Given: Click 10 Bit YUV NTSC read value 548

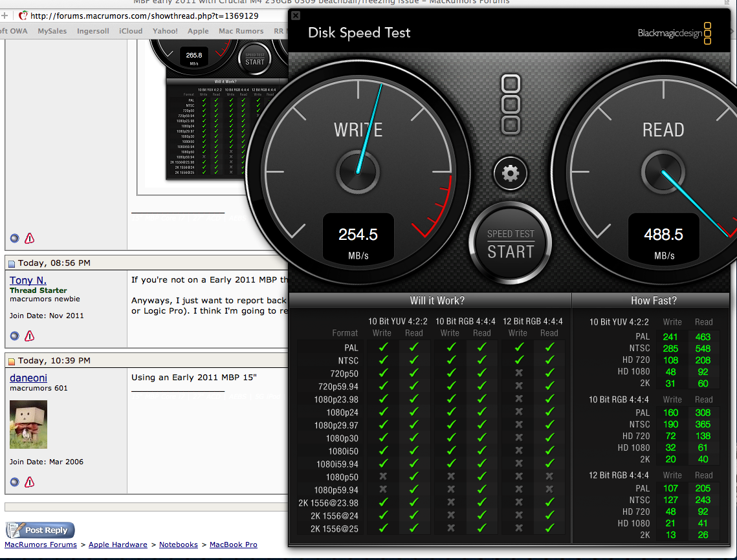Looking at the screenshot, I should click(x=703, y=349).
